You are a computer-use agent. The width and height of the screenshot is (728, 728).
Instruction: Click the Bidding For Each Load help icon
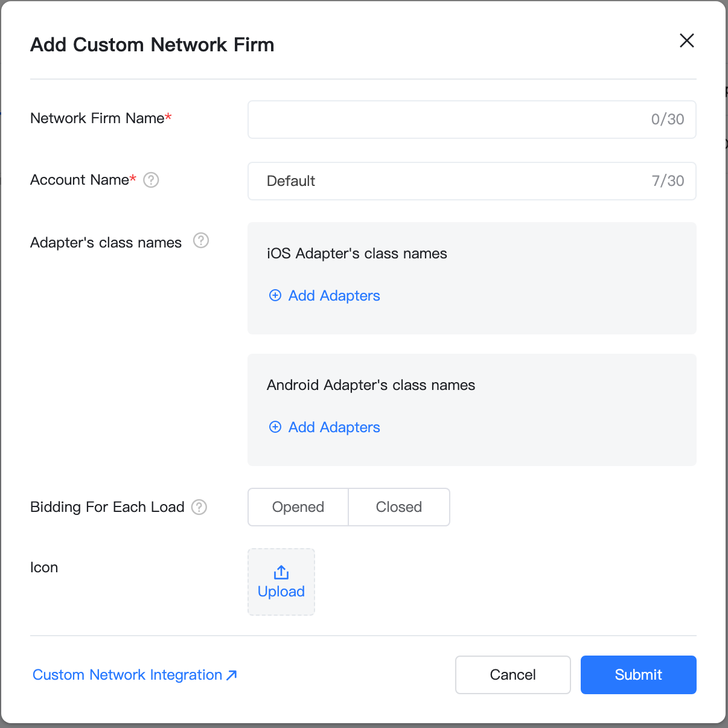pos(199,507)
